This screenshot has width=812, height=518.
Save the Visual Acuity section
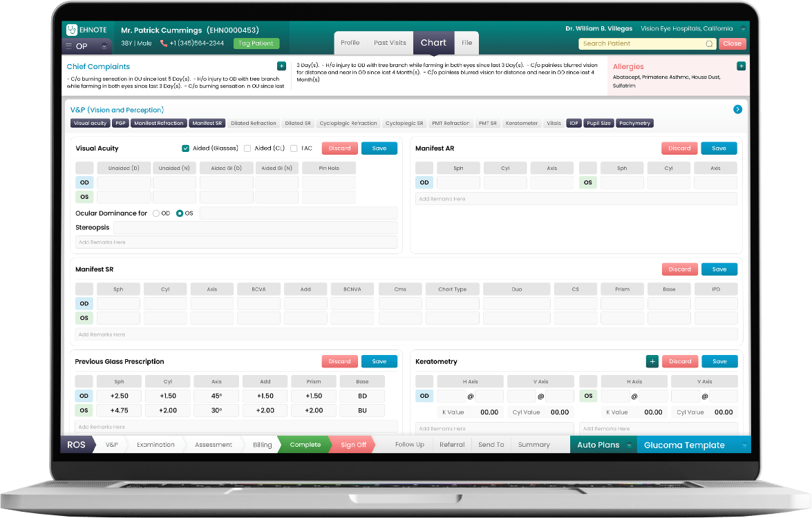coord(379,148)
